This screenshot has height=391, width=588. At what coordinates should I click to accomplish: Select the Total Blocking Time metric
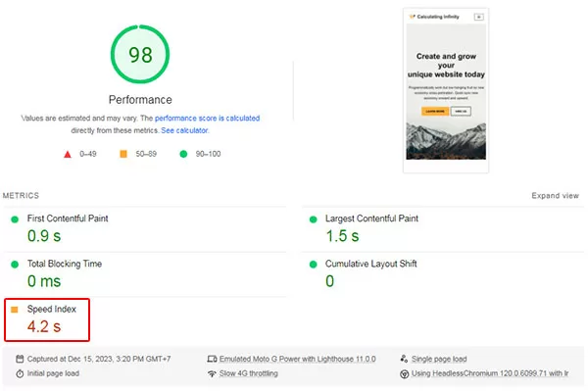coord(145,274)
